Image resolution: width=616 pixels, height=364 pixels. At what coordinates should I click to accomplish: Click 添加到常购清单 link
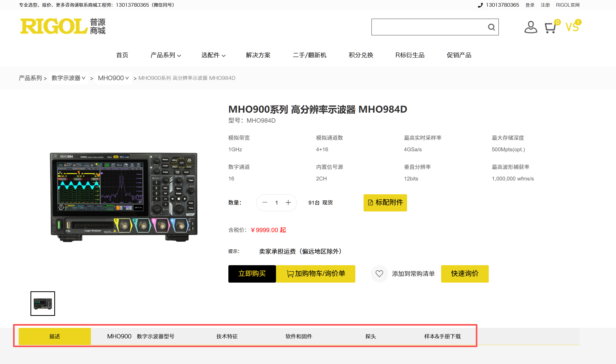point(413,274)
